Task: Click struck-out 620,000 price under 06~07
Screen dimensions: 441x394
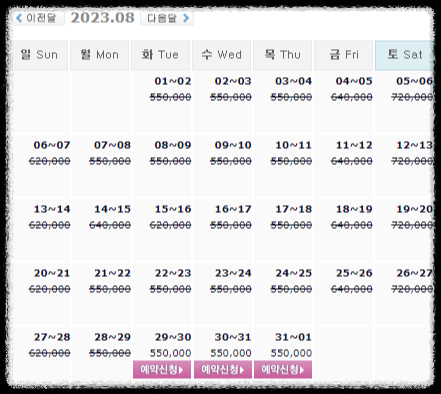Action: click(49, 161)
